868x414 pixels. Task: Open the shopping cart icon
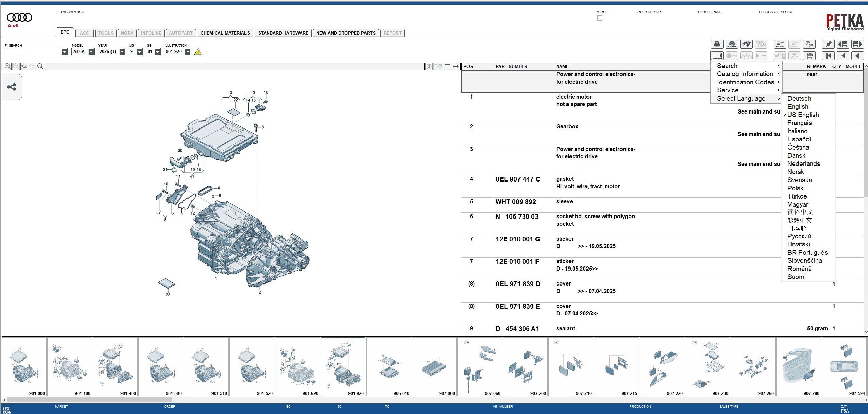[x=809, y=56]
